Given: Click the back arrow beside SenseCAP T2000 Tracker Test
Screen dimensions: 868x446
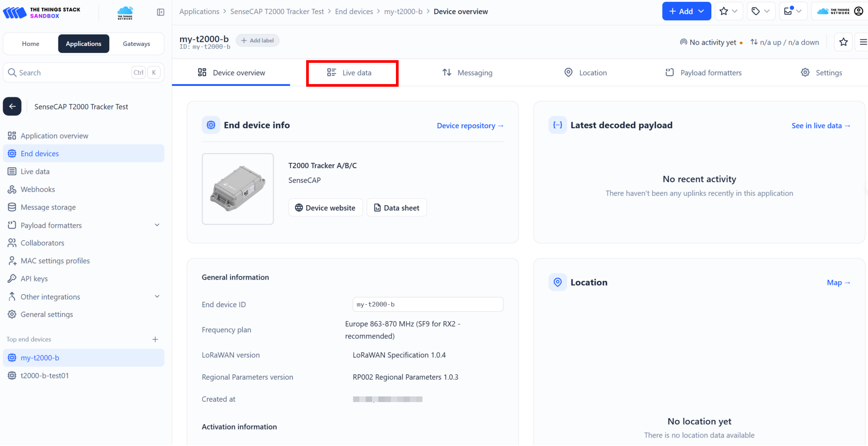Looking at the screenshot, I should (12, 107).
